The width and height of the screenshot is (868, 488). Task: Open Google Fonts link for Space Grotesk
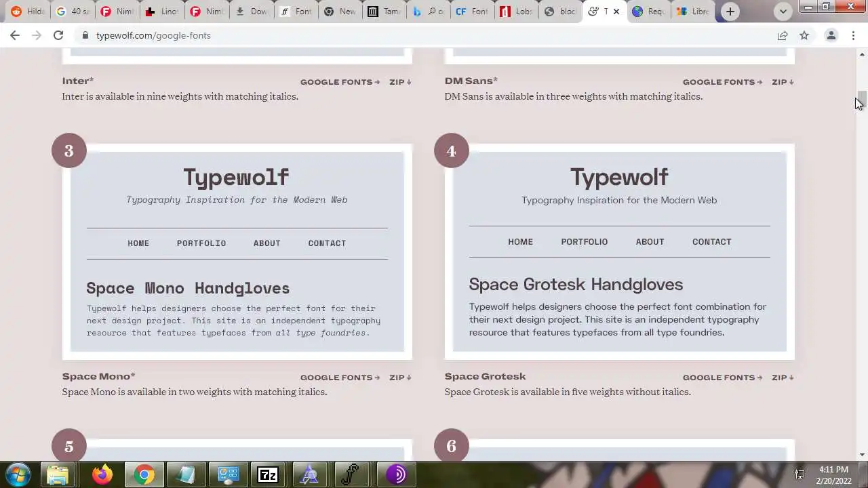(x=722, y=378)
